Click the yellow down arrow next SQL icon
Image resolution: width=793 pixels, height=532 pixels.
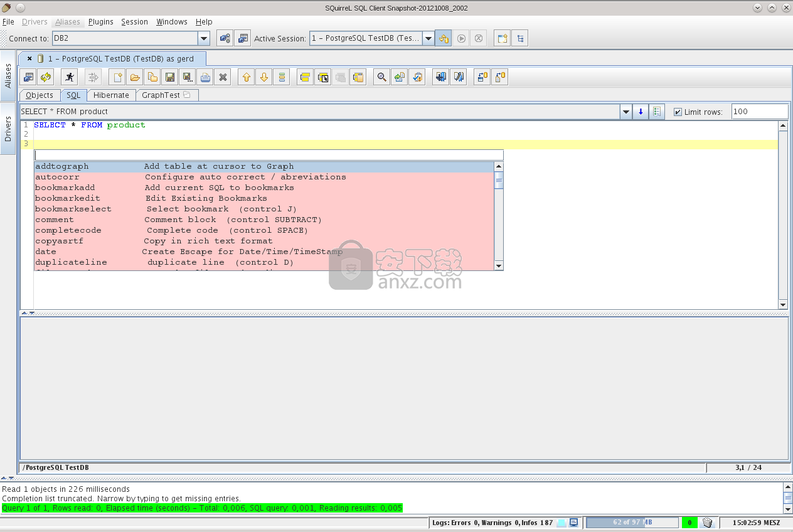(264, 77)
